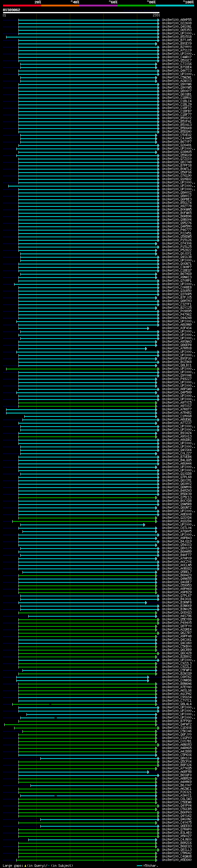Select the UniRef100_A7RMX8 entry
197x868 pixels.
176,349
